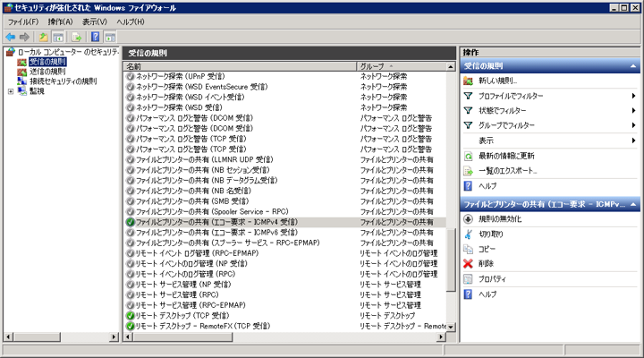This screenshot has width=644, height=358.
Task: Click the rule list vertical scrollbar up arrow
Action: 451,66
